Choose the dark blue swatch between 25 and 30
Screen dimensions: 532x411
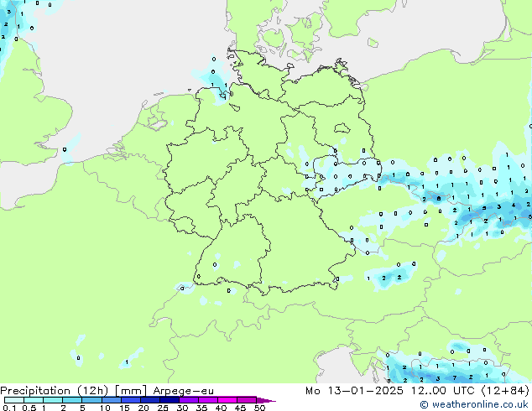click(x=169, y=400)
